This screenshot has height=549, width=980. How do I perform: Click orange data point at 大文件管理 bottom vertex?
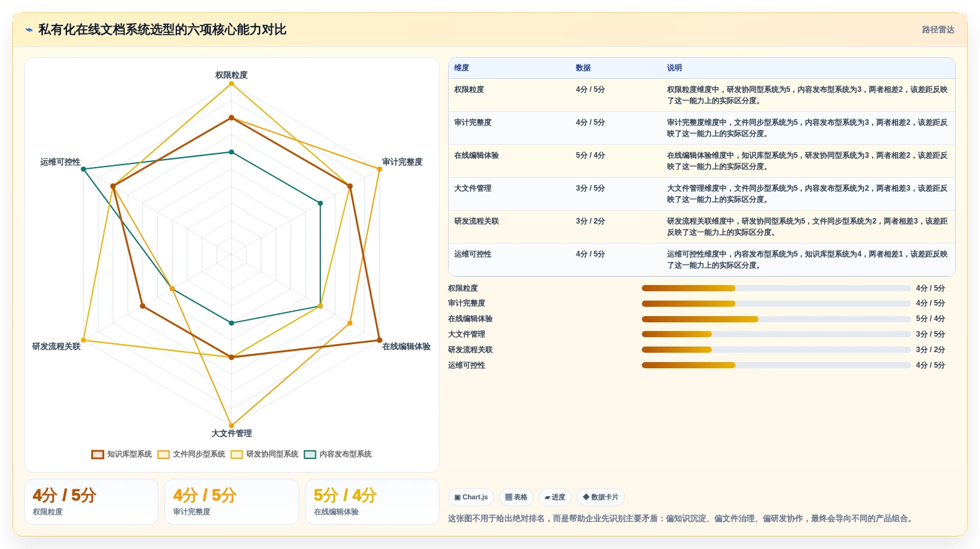coord(232,425)
